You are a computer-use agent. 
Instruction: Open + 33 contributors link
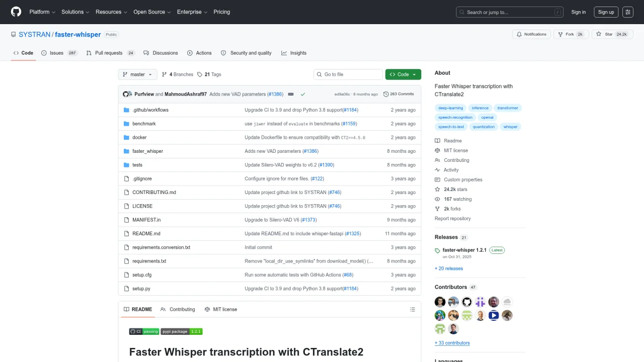pyautogui.click(x=452, y=343)
